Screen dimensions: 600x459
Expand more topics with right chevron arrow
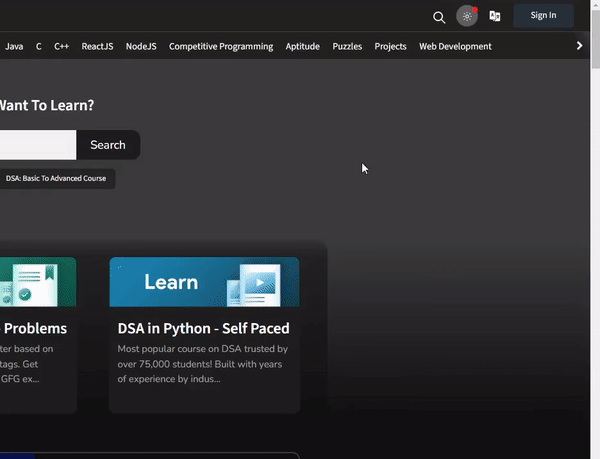click(579, 46)
